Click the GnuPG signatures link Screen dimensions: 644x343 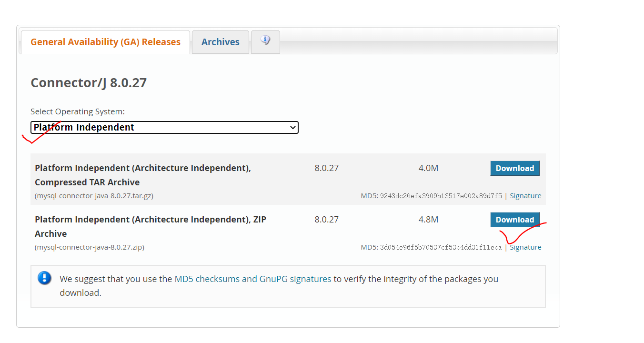pyautogui.click(x=296, y=279)
